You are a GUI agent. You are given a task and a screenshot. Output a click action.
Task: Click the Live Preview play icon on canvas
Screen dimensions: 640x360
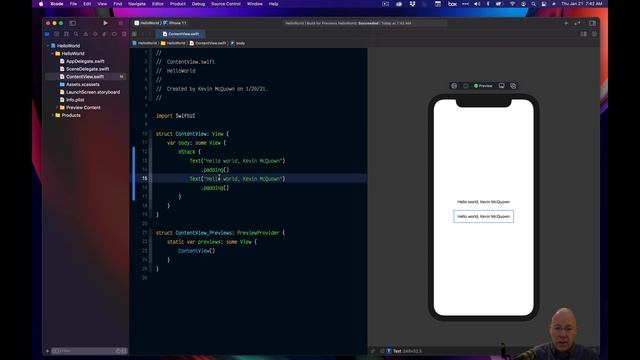(x=454, y=86)
